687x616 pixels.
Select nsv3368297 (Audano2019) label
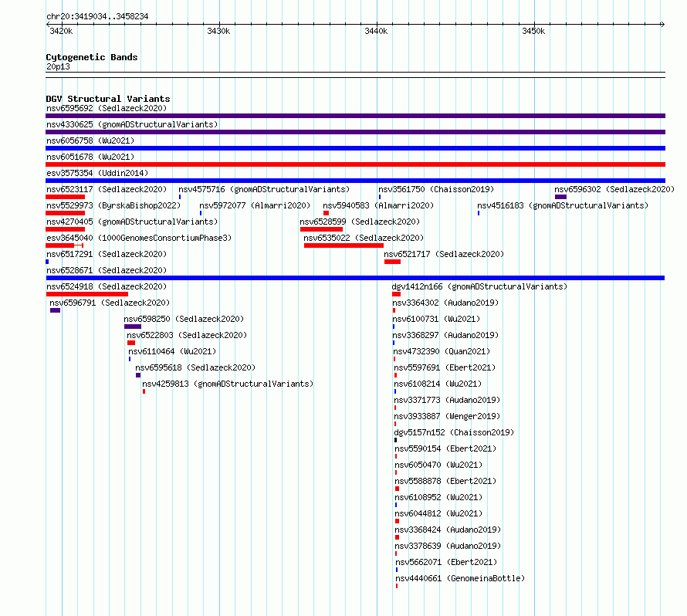(445, 335)
